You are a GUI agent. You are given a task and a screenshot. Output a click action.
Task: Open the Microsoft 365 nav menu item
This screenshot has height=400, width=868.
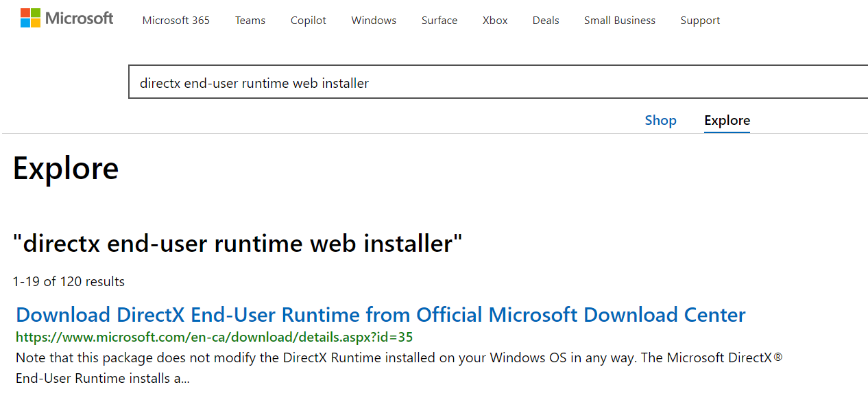pyautogui.click(x=176, y=21)
